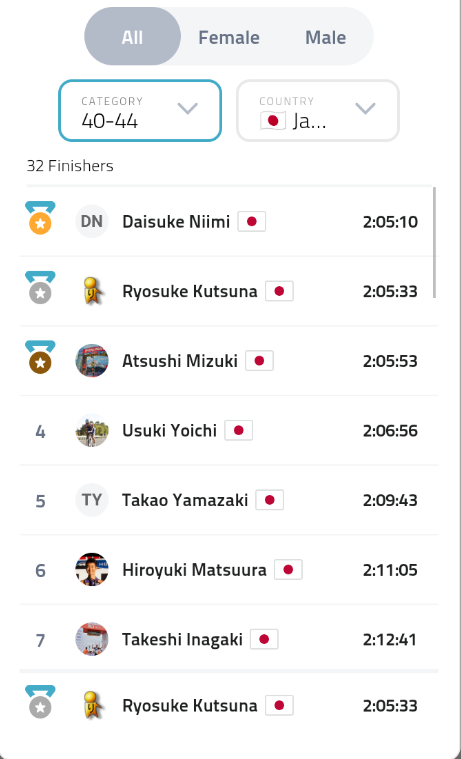Click the gold medal icon beside Daisuke Niimi
This screenshot has width=461, height=759.
click(40, 218)
